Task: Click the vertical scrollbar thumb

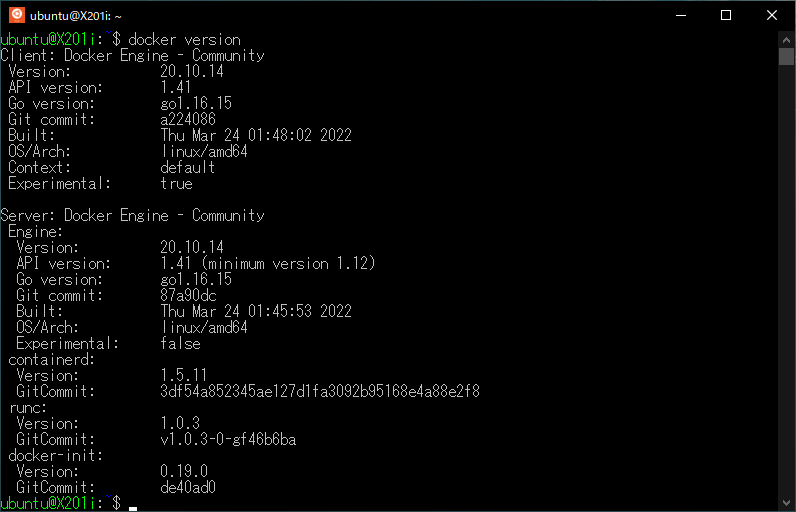Action: point(786,56)
